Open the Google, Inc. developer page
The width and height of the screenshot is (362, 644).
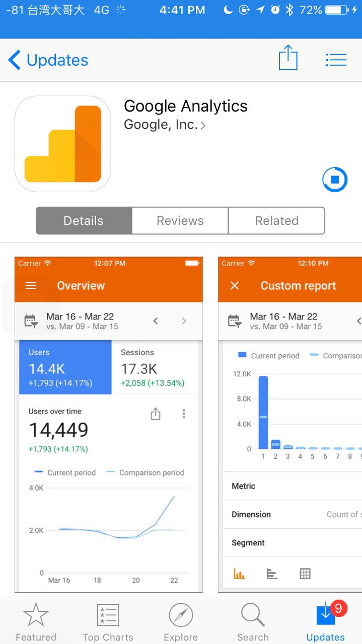tap(165, 125)
